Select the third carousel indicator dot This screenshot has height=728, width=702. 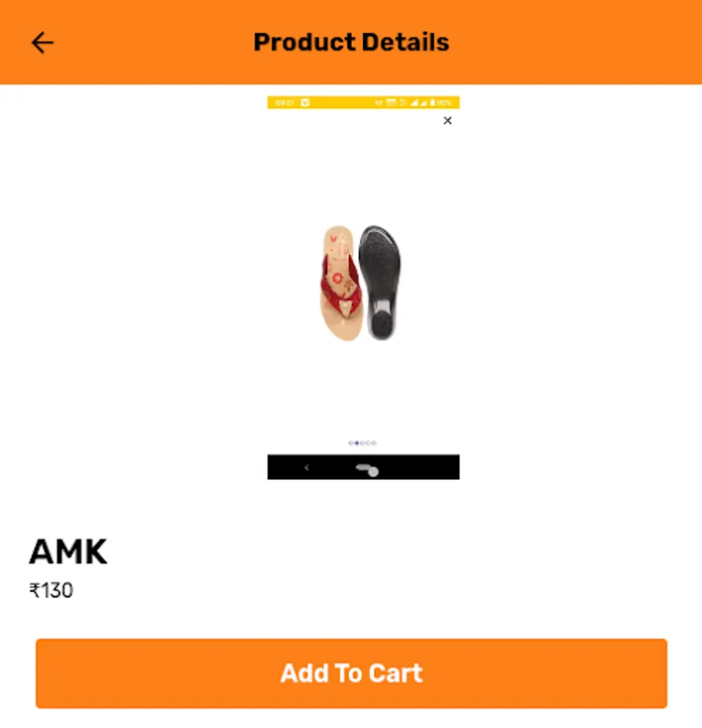(362, 443)
